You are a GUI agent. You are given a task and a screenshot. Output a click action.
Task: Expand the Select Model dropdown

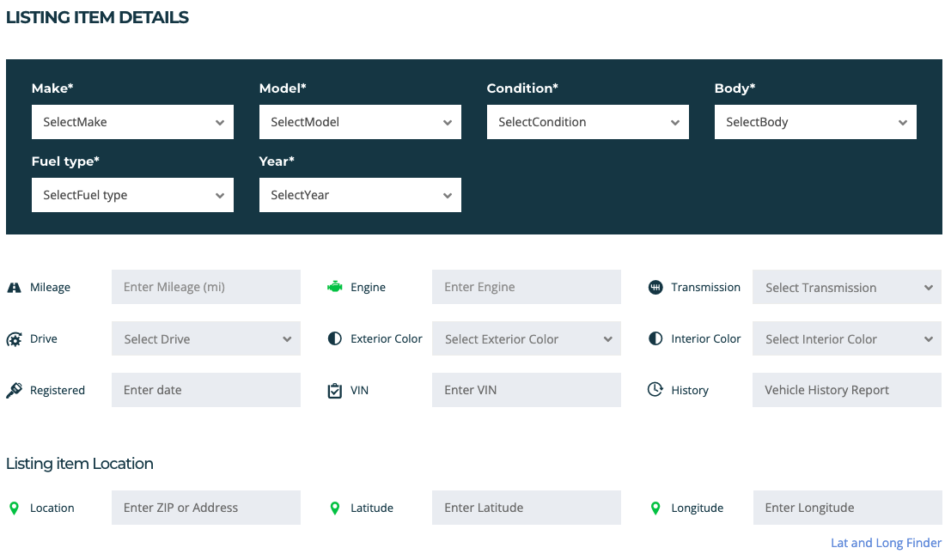coord(360,122)
